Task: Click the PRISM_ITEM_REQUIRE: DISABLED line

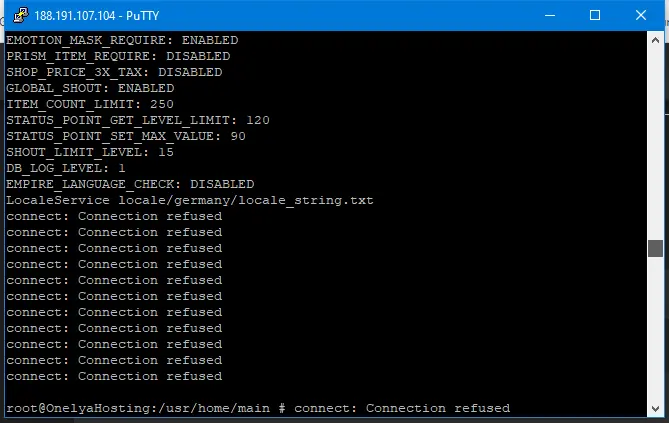Action: coord(118,56)
